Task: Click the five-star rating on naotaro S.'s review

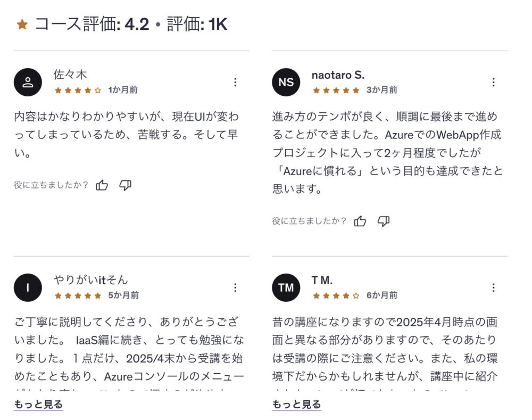Action: pyautogui.click(x=336, y=90)
